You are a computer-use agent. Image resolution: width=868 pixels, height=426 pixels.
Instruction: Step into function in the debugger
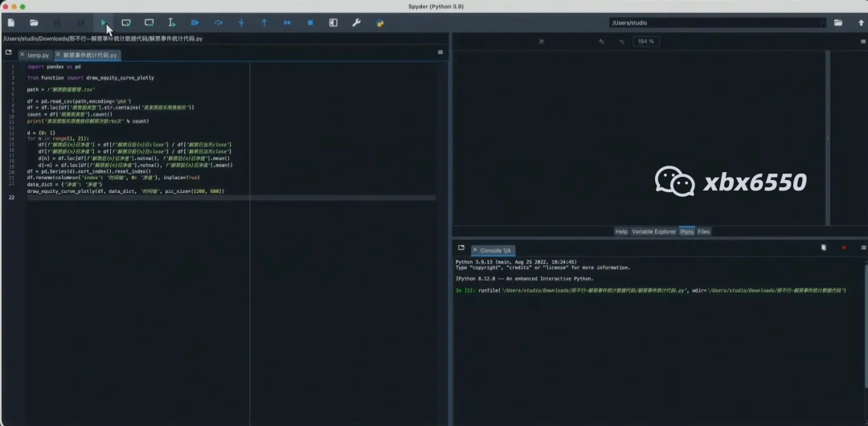pyautogui.click(x=241, y=23)
